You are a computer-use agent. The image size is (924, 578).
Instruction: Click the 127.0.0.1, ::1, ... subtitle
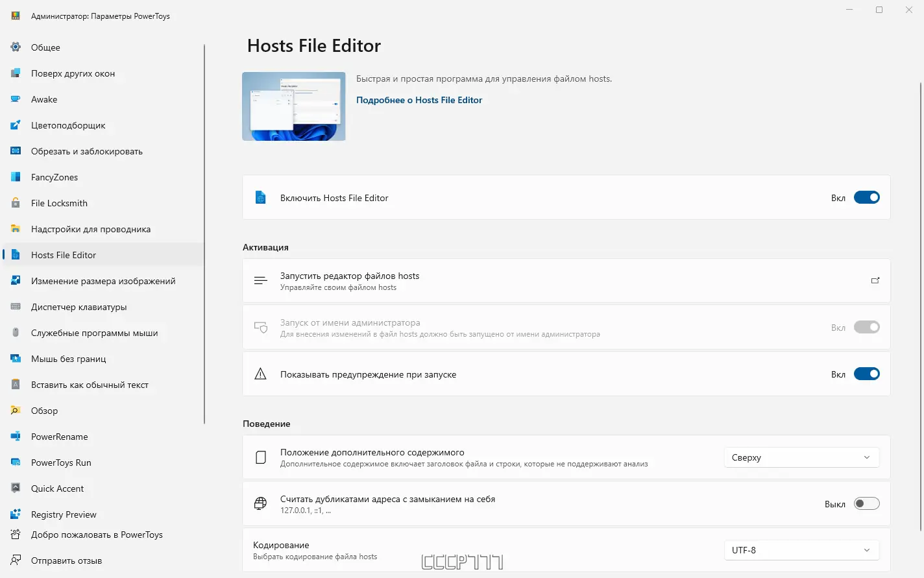tap(306, 511)
